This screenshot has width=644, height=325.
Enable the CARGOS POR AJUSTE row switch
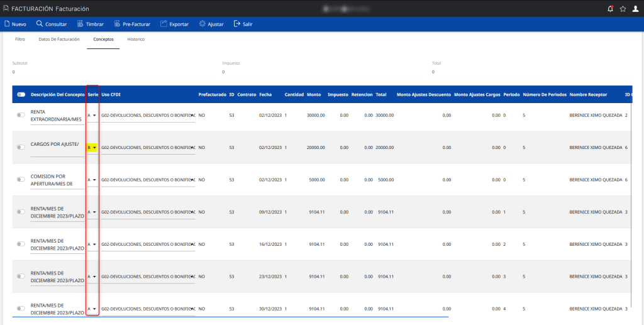[x=21, y=147]
